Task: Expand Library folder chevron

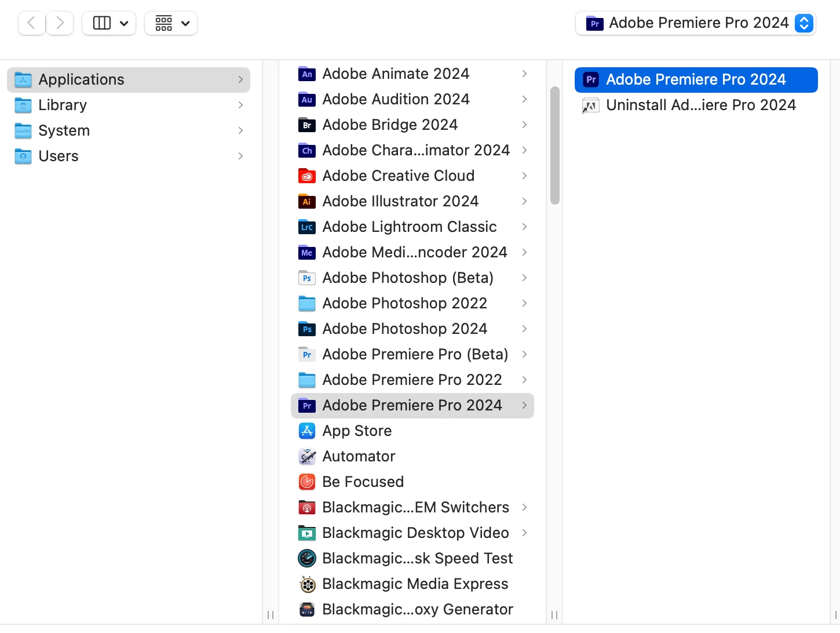Action: [x=240, y=105]
